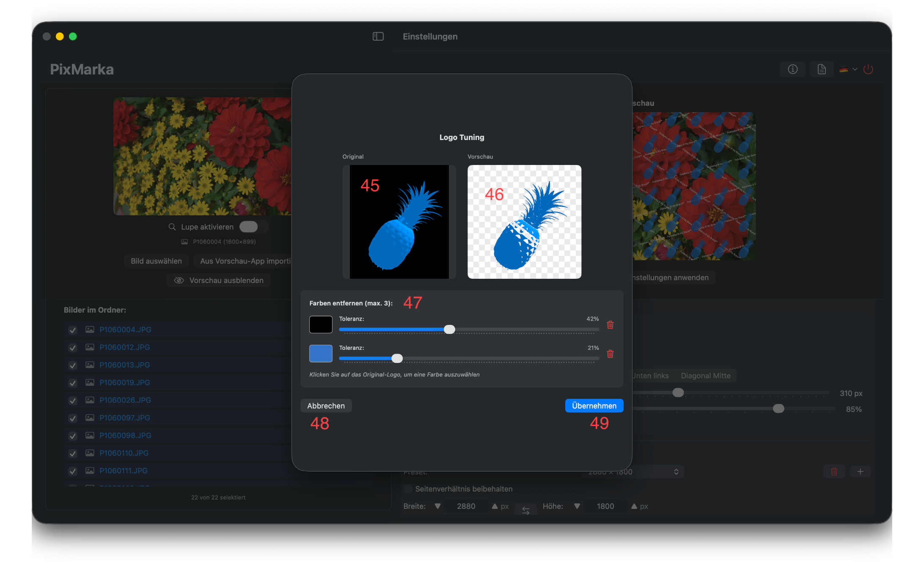This screenshot has height=566, width=924.
Task: Confirm with the Übernehmen button
Action: [x=594, y=406]
